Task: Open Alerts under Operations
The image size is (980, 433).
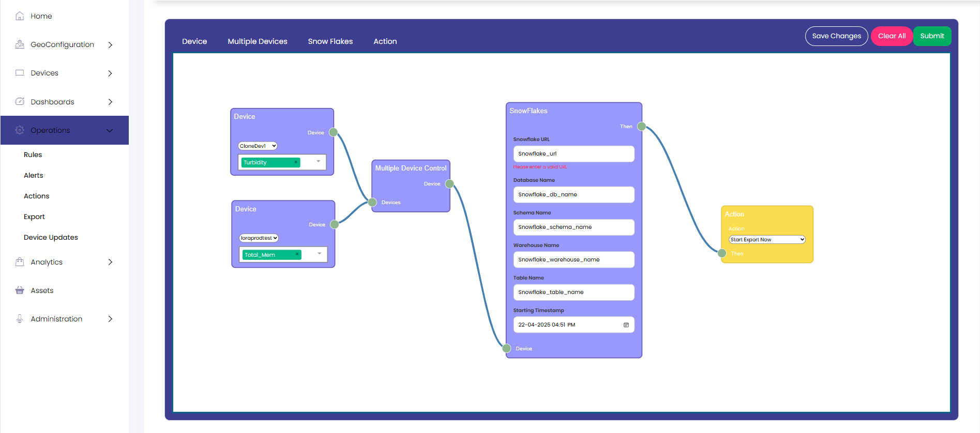Action: tap(34, 175)
